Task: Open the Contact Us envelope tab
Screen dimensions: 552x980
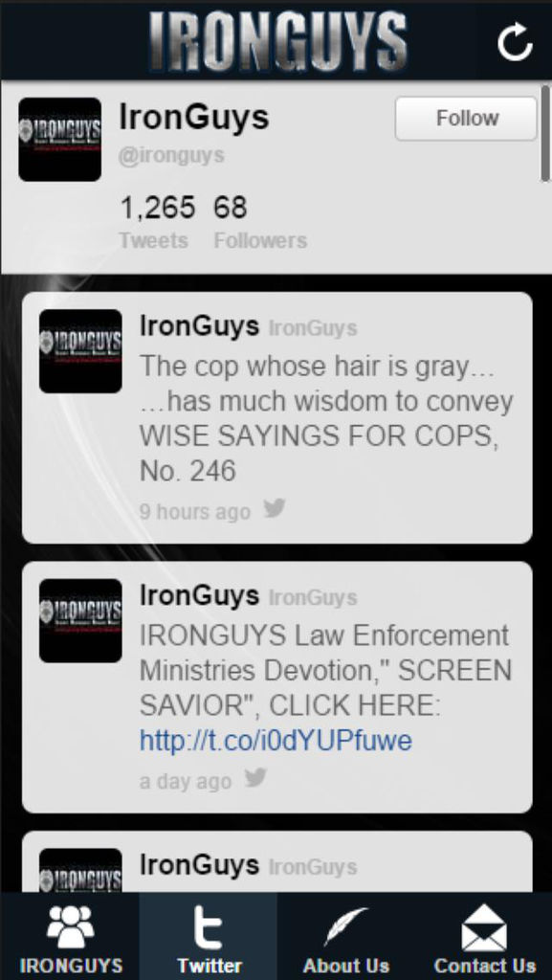Action: point(484,936)
